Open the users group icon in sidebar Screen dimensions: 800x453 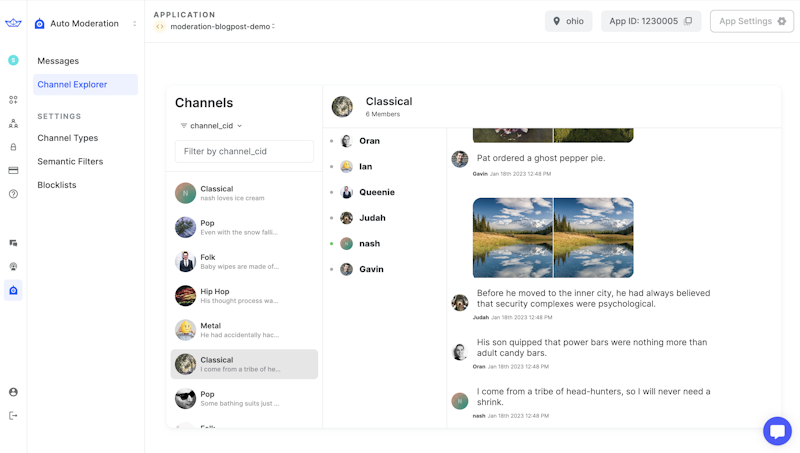[x=13, y=124]
